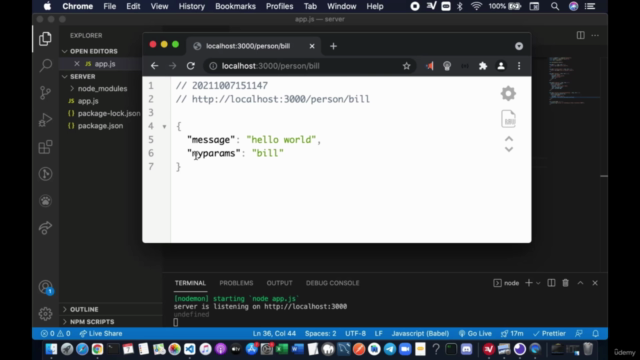Open JSON viewer settings gear
The width and height of the screenshot is (640, 360).
[x=508, y=93]
